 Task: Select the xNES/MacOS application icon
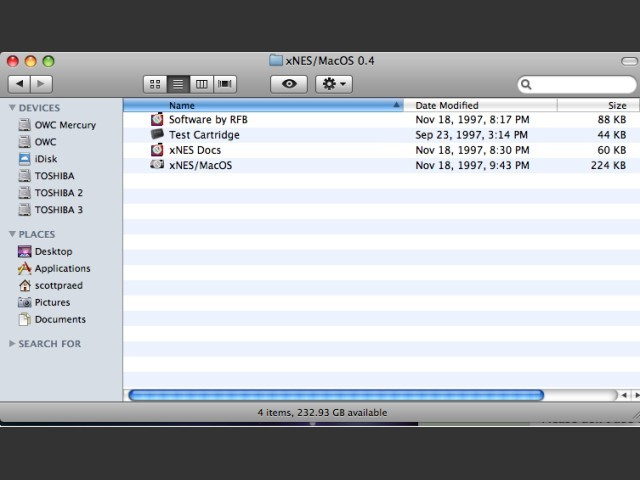coord(157,165)
